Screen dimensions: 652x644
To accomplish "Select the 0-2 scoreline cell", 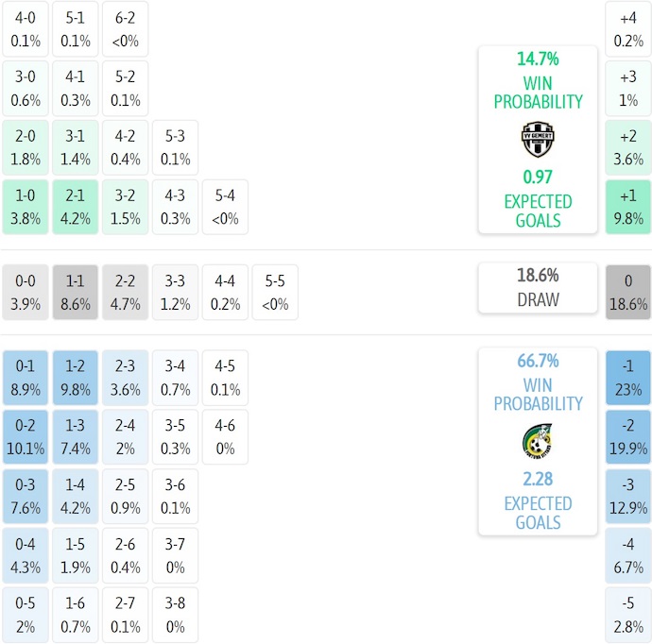I will [x=26, y=437].
